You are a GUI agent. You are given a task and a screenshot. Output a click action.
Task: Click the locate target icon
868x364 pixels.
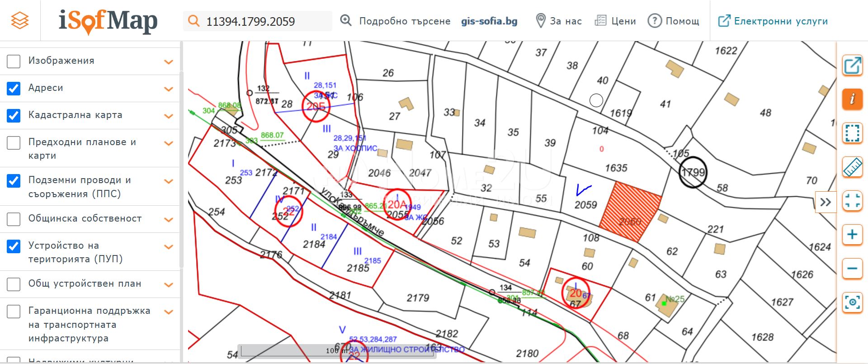tap(852, 302)
